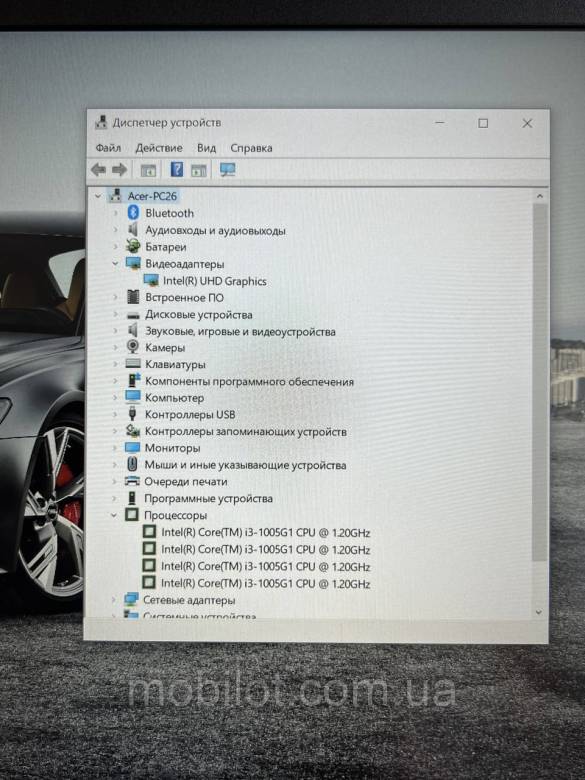Click the Видеоадаптеры display icon
The height and width of the screenshot is (780, 585).
coord(133,263)
